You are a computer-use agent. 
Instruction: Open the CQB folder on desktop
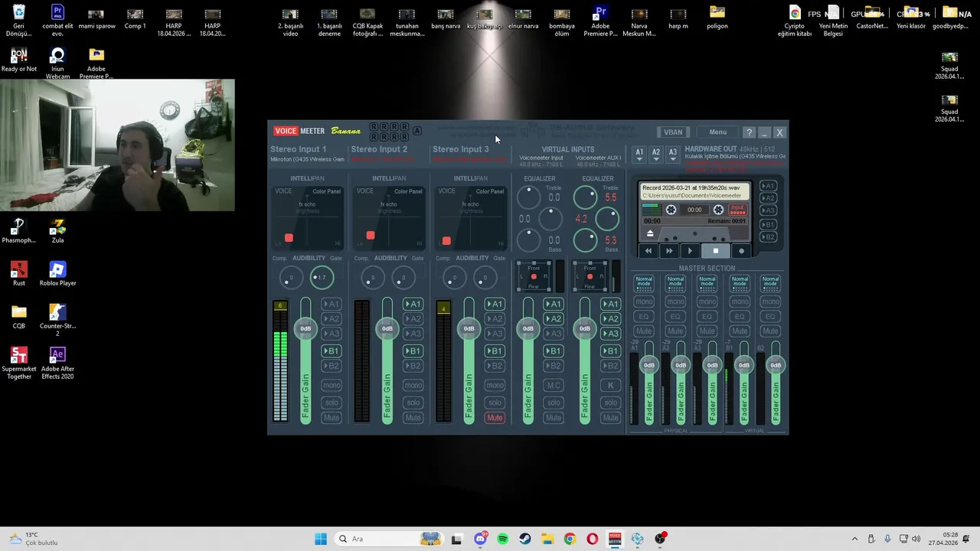click(19, 317)
